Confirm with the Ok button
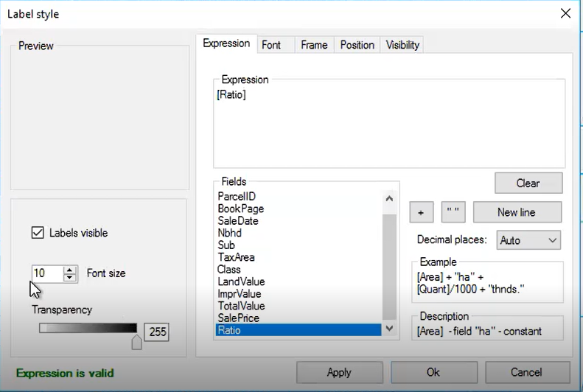 pyautogui.click(x=433, y=372)
